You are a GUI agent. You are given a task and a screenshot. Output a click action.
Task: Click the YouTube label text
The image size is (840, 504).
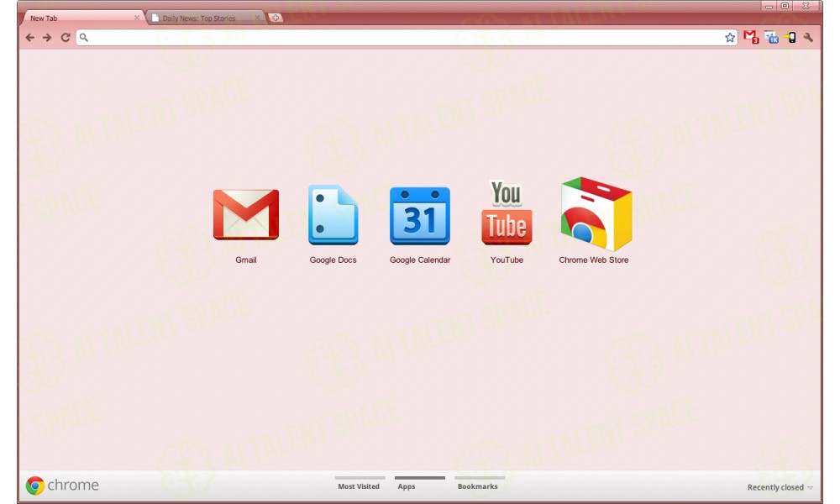[507, 260]
